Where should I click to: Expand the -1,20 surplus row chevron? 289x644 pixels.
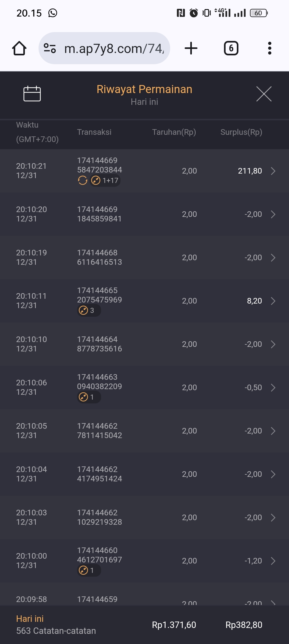[273, 561]
